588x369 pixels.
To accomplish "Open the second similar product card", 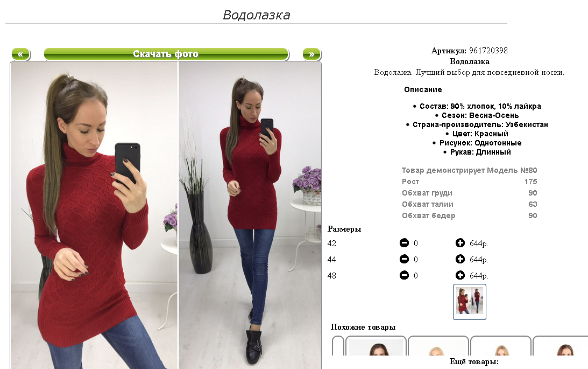I will (438, 346).
